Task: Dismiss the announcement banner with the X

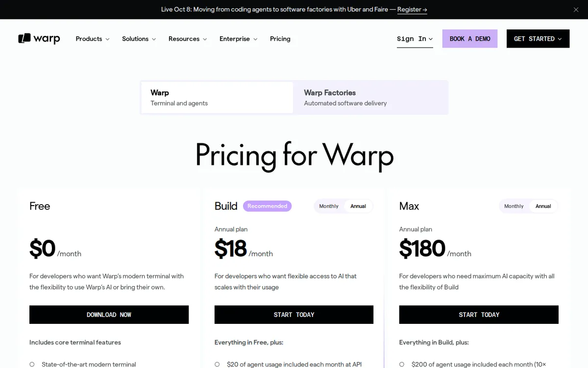Action: 576,10
